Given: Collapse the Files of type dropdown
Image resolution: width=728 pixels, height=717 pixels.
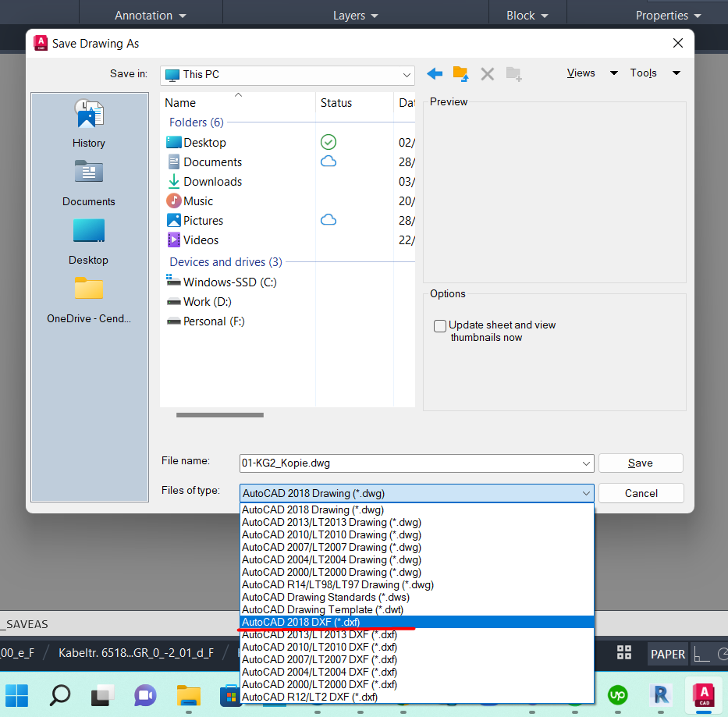Looking at the screenshot, I should [x=586, y=493].
